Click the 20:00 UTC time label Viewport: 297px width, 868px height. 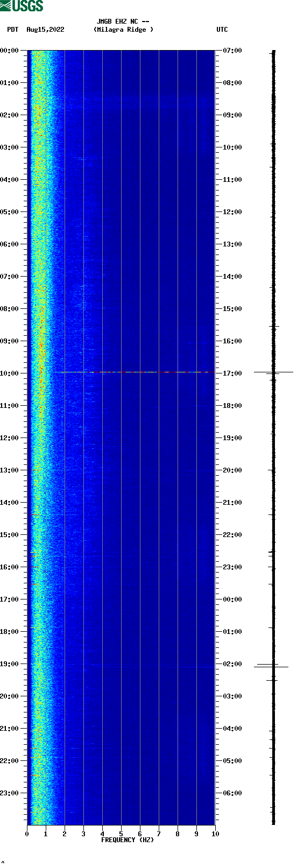pyautogui.click(x=232, y=470)
